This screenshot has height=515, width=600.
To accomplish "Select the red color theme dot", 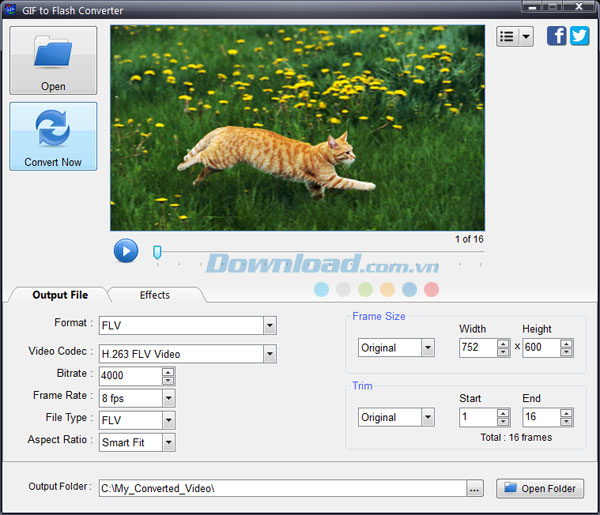I will [431, 289].
